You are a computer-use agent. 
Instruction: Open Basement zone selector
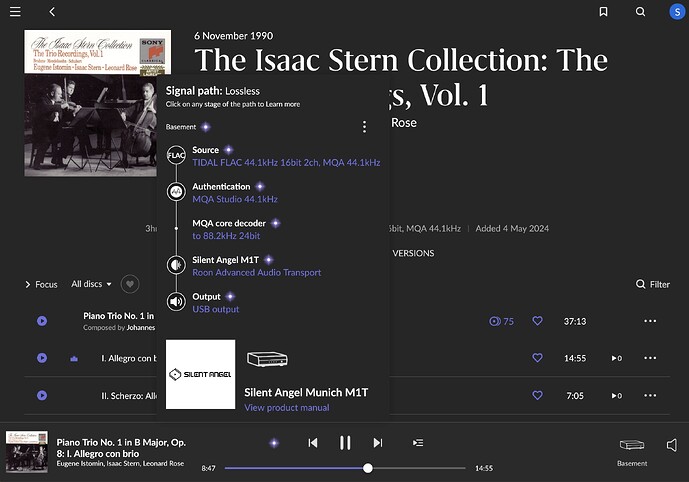(632, 452)
